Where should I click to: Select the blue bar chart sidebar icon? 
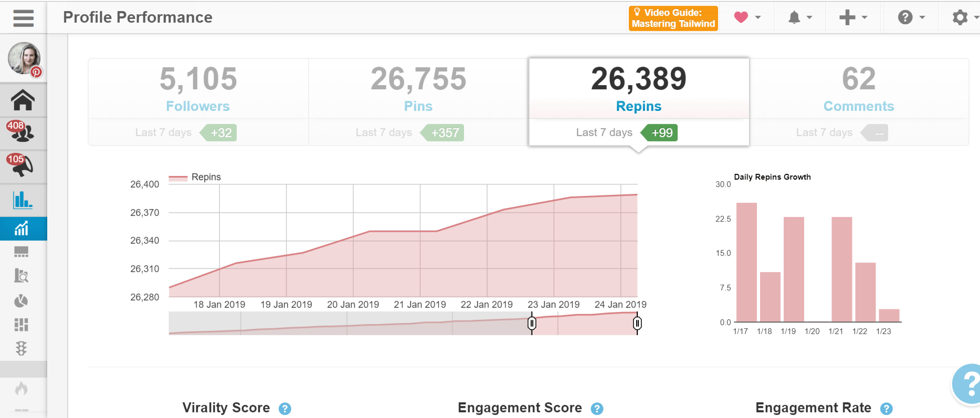(23, 200)
